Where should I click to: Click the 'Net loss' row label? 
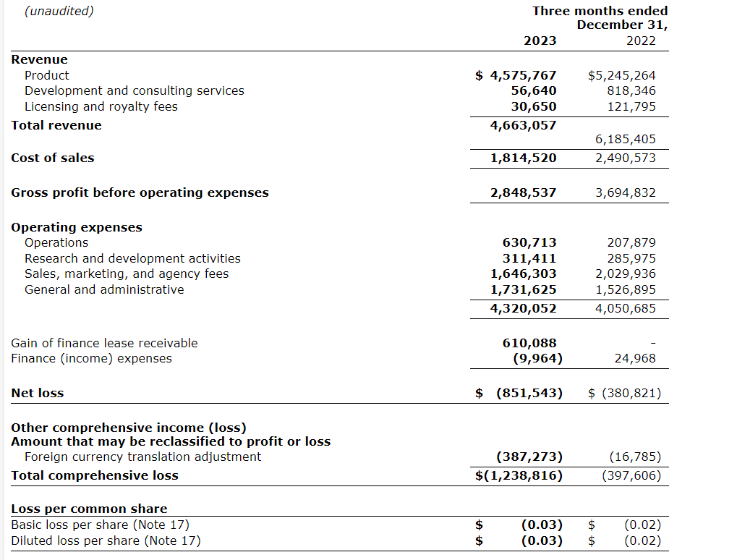[x=38, y=393]
